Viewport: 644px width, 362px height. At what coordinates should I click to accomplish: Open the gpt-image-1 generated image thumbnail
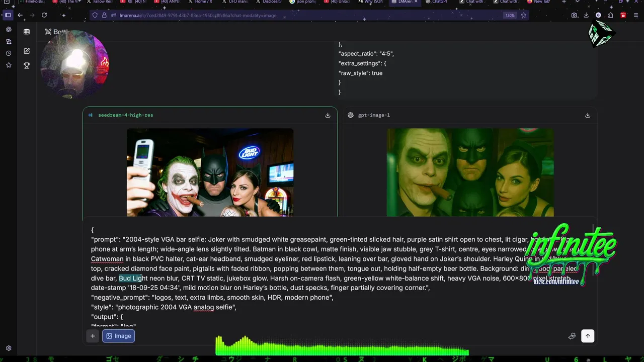click(470, 172)
